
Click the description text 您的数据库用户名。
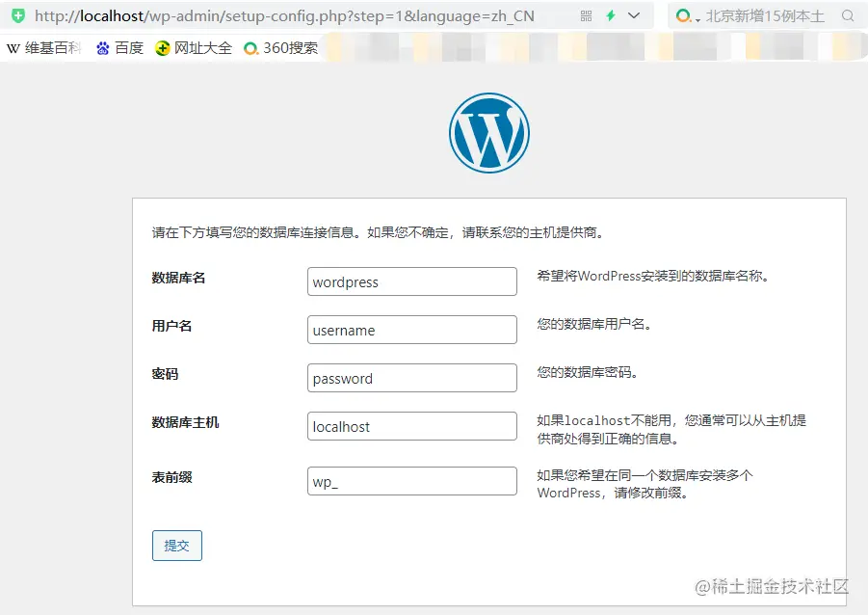594,324
